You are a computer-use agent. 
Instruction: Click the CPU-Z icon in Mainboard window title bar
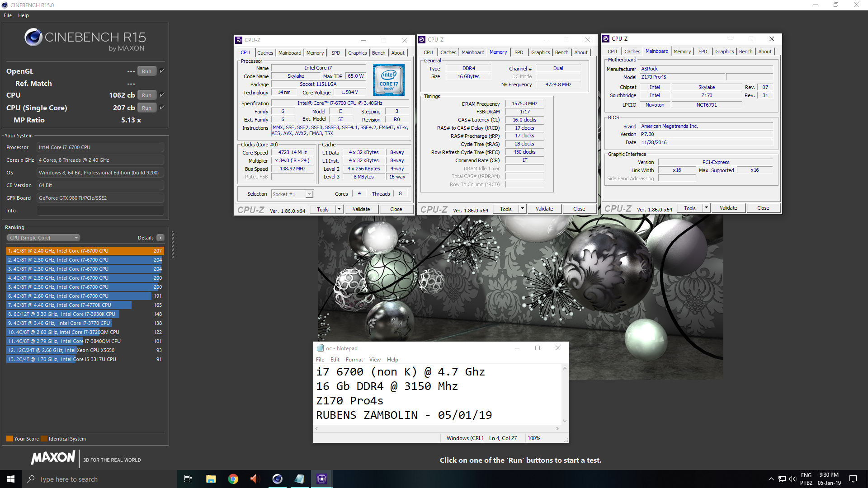(x=606, y=39)
